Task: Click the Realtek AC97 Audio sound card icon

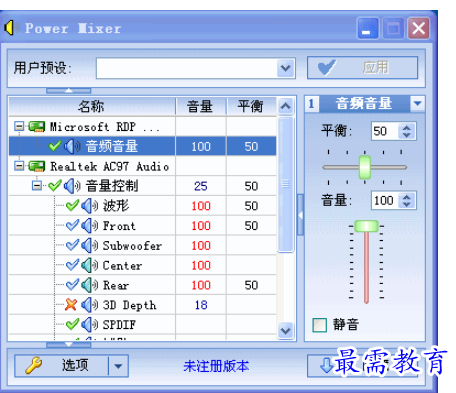Action: [x=37, y=166]
